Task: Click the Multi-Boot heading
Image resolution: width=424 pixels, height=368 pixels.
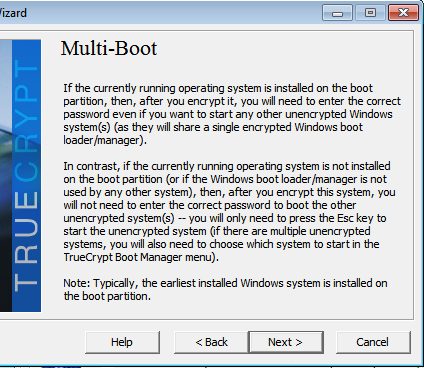Action: 109,48
